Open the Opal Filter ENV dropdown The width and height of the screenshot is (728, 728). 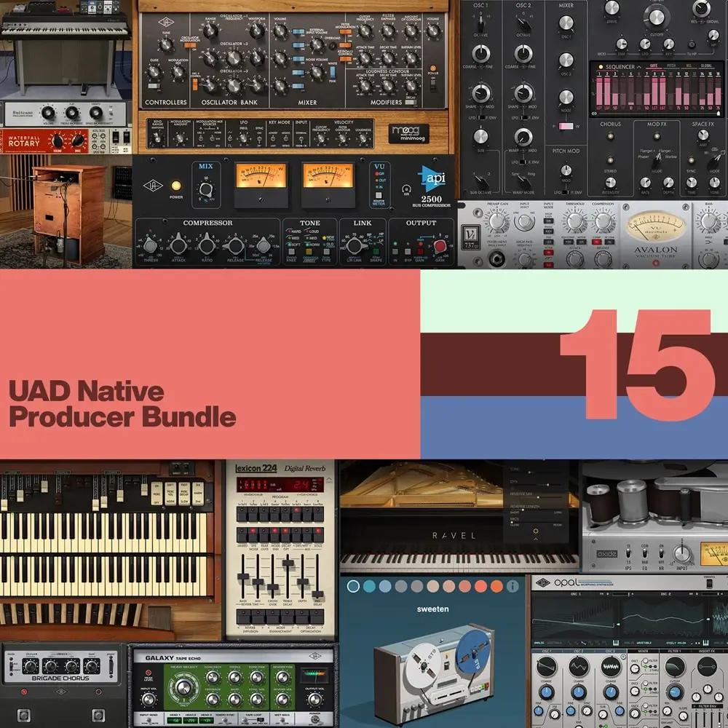click(x=707, y=706)
